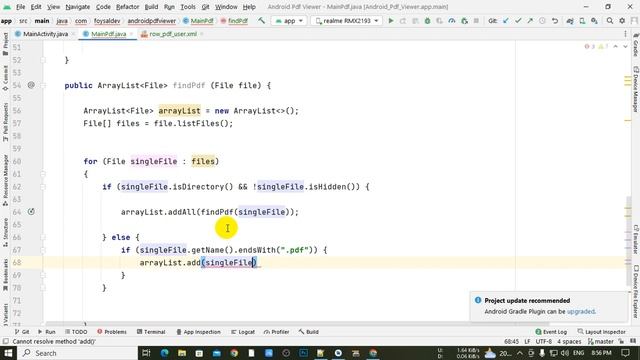
Task: Click the Stop app square icon
Action: coord(476,21)
